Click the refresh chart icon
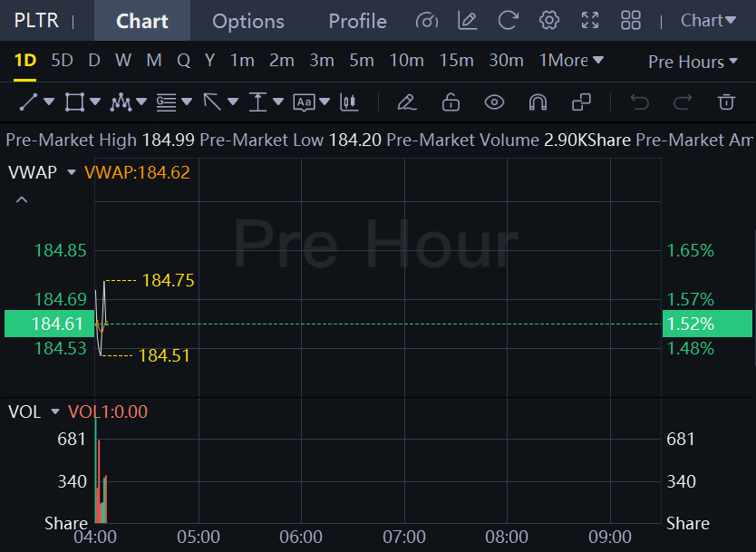 coord(509,21)
